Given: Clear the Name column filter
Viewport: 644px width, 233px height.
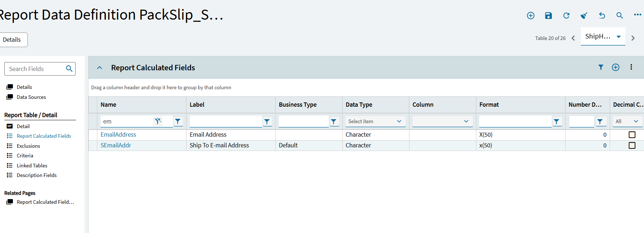Looking at the screenshot, I should point(158,121).
